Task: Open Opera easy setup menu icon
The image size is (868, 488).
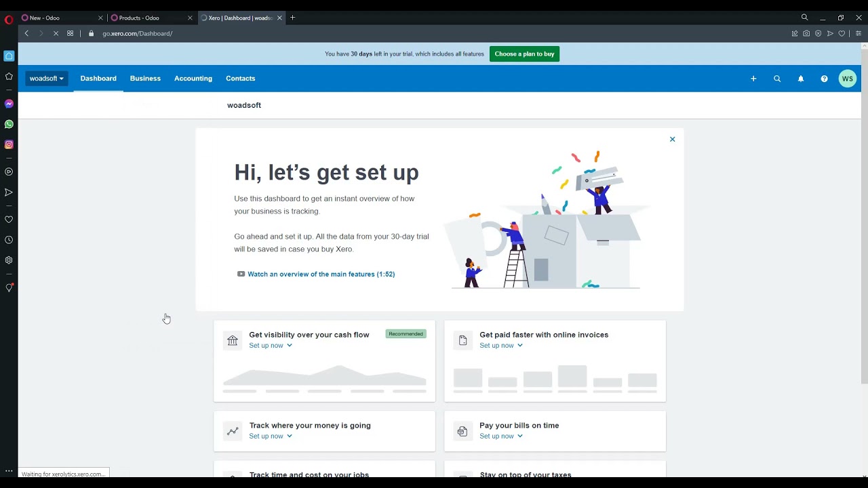Action: click(x=859, y=33)
